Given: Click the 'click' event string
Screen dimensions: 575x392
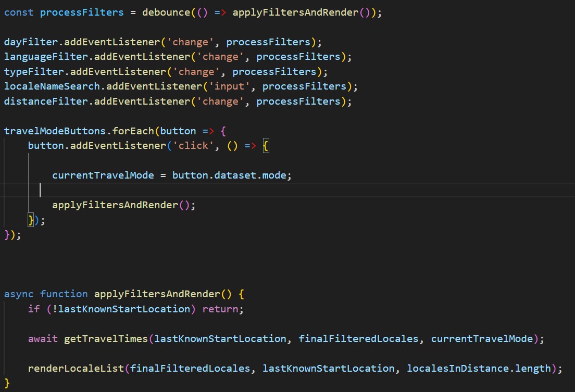Looking at the screenshot, I should 192,145.
